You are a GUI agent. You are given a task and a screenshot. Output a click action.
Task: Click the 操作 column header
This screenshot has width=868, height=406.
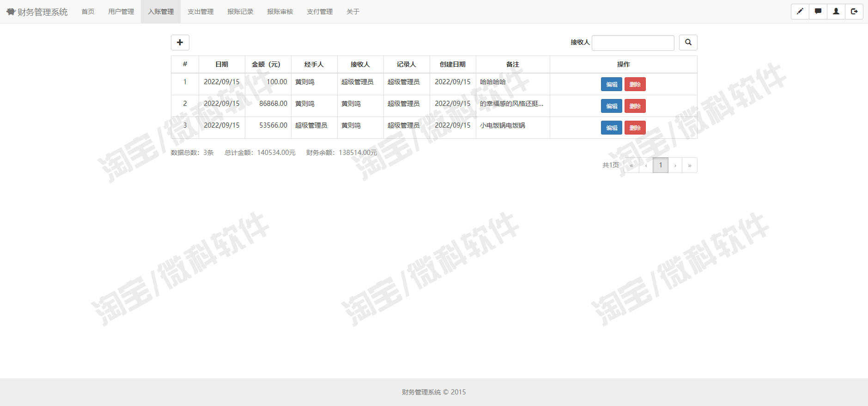pyautogui.click(x=624, y=64)
